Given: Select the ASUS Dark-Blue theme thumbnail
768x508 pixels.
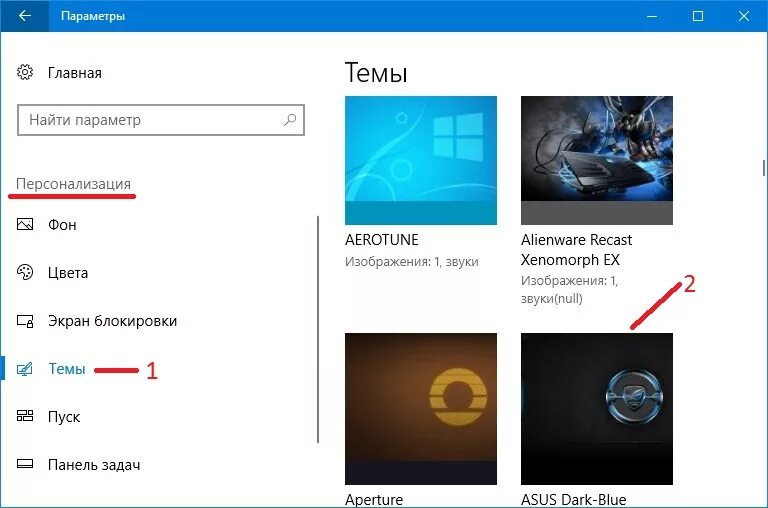Looking at the screenshot, I should coord(597,409).
